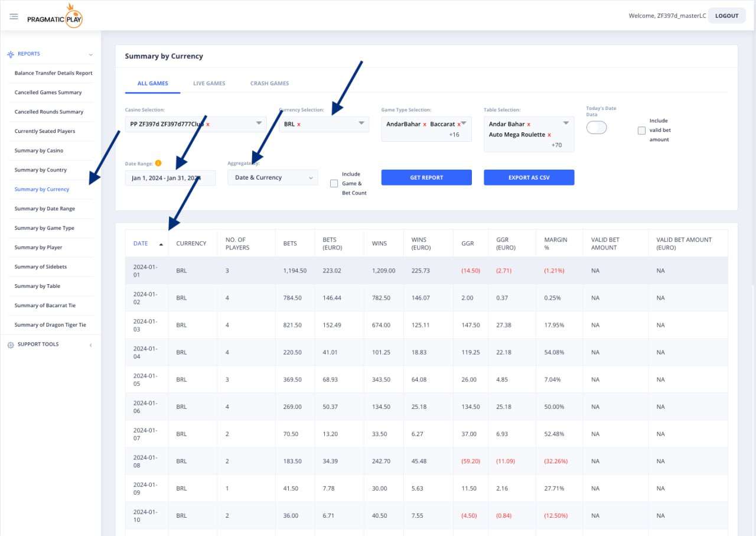Open Currently Seated Players report
Image resolution: width=756 pixels, height=536 pixels.
(x=45, y=131)
